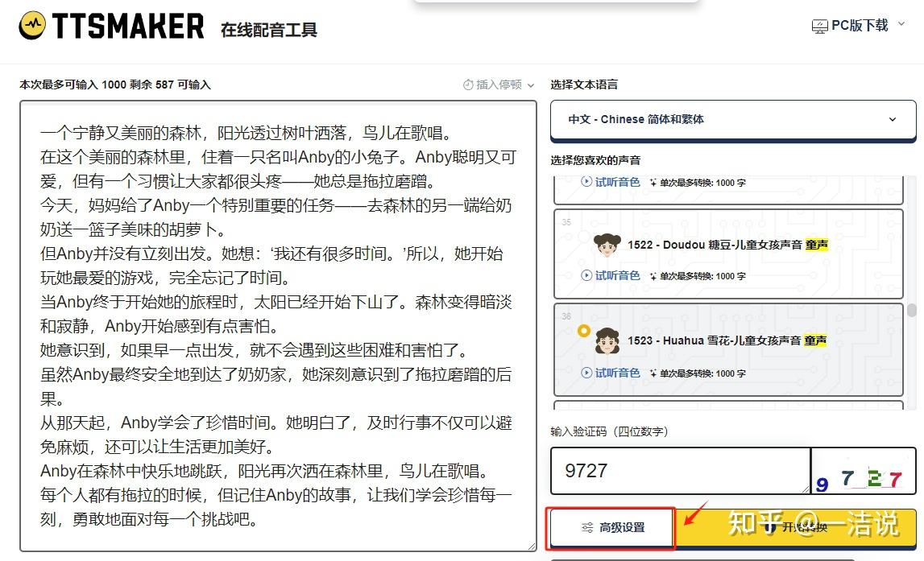Click the clock icon beside 插入停顿
This screenshot has height=561, width=924.
coord(468,85)
